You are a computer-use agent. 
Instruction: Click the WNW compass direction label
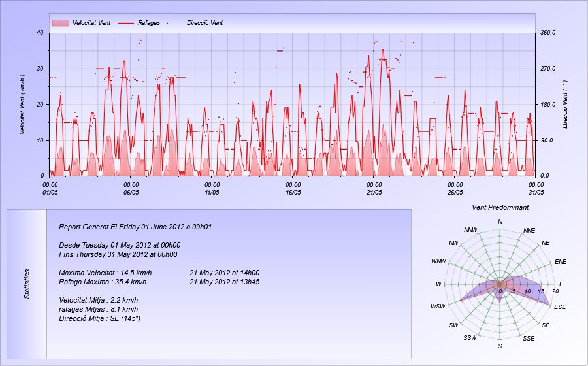[438, 261]
